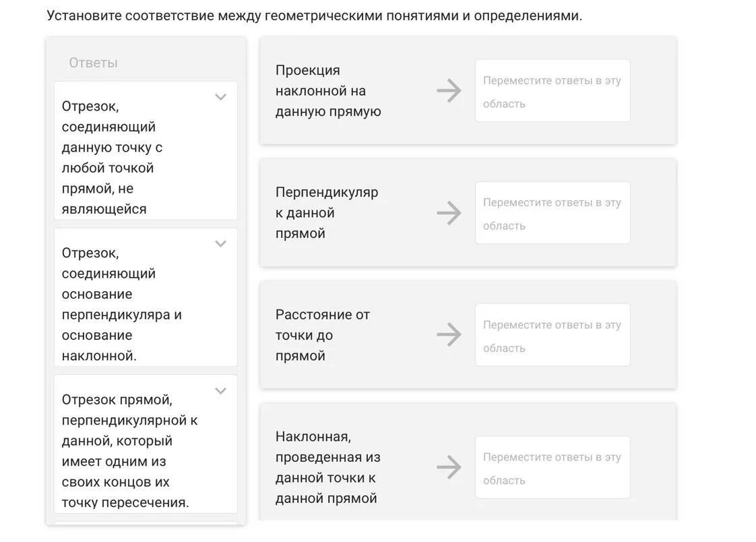The height and width of the screenshot is (542, 756).
Task: Click the answer drop zone for "Расстояние от точки"
Action: (x=553, y=335)
